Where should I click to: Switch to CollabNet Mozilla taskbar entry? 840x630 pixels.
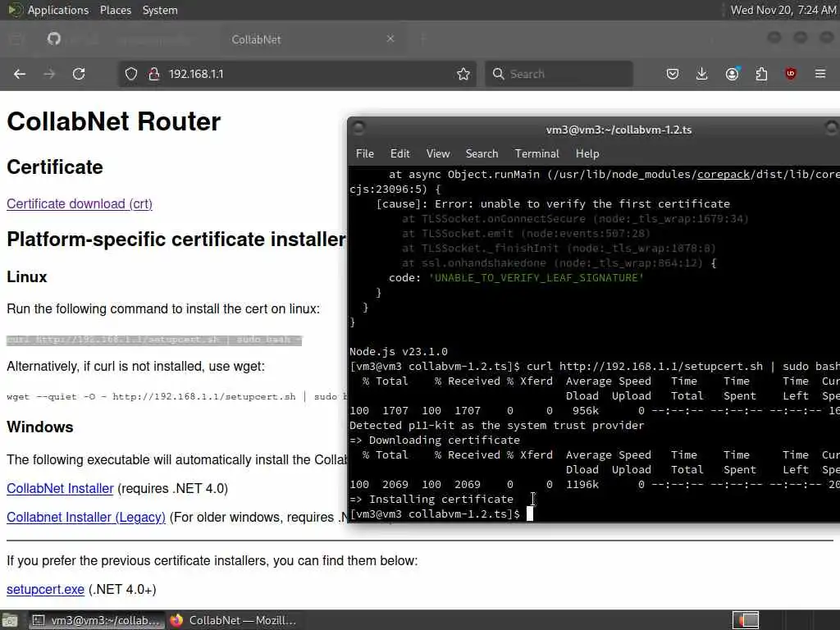coord(233,620)
